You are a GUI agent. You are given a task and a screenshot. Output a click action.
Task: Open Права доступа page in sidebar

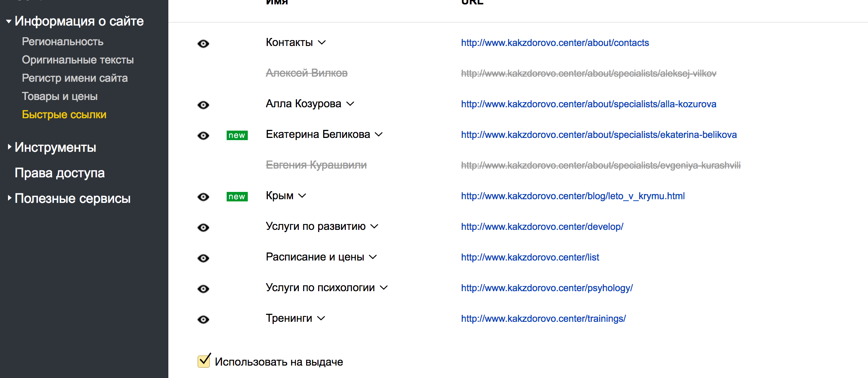click(x=60, y=173)
